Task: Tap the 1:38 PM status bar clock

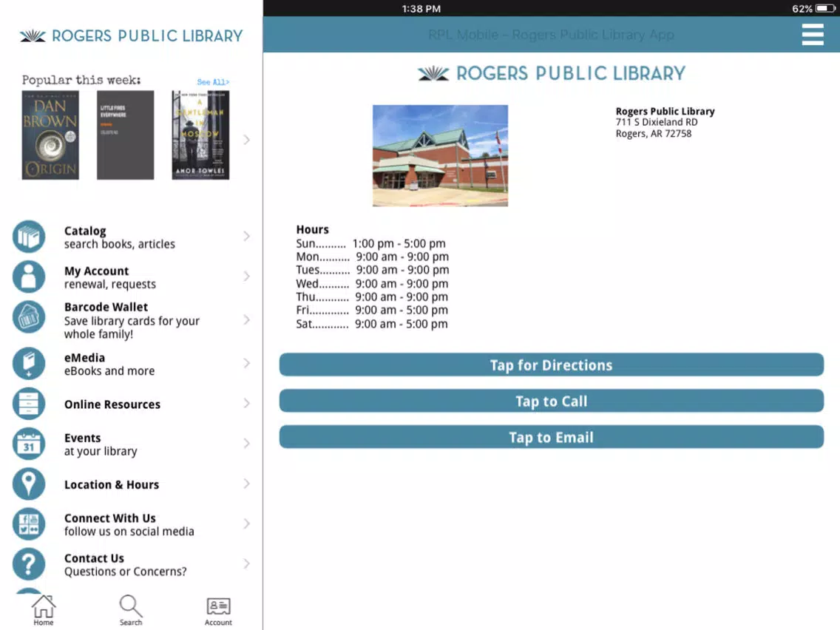Action: click(421, 9)
